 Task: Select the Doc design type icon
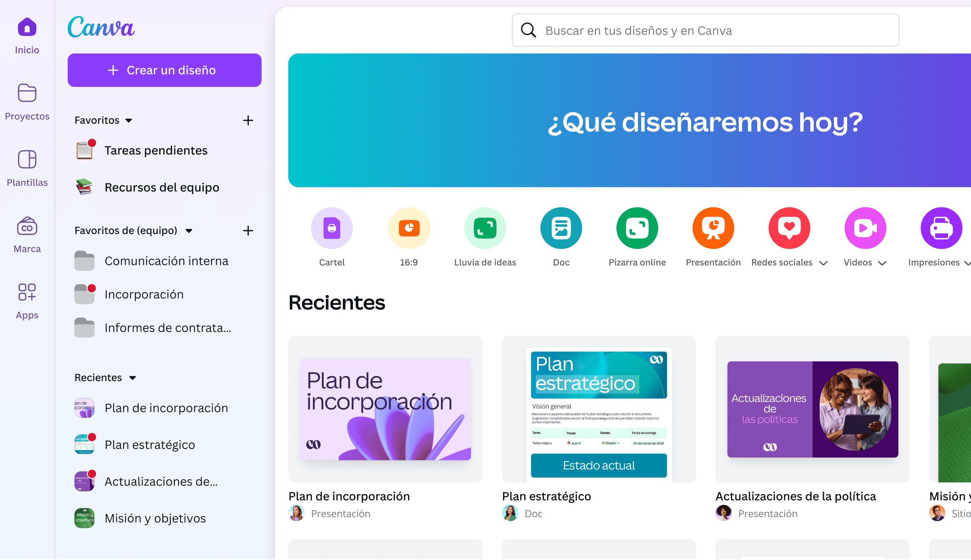pyautogui.click(x=561, y=228)
